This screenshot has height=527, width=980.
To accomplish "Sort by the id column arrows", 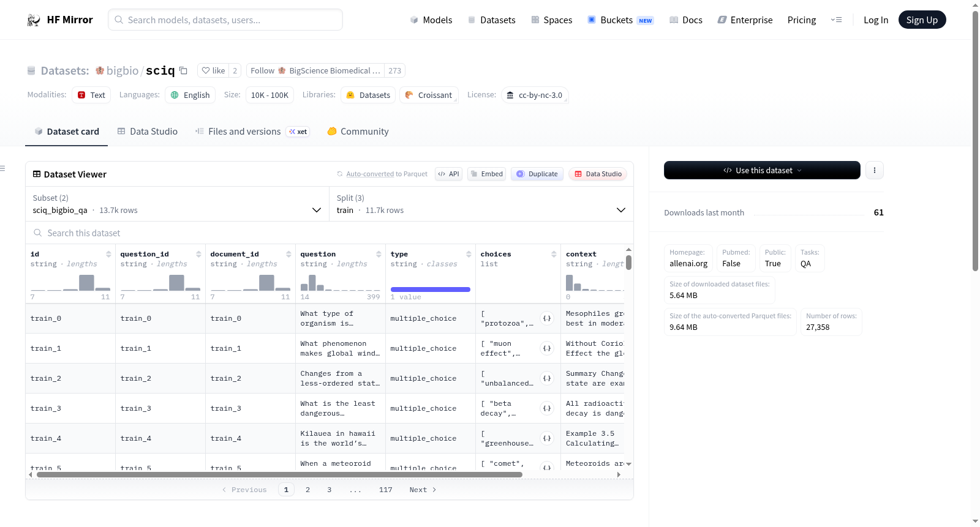I will 108,254.
